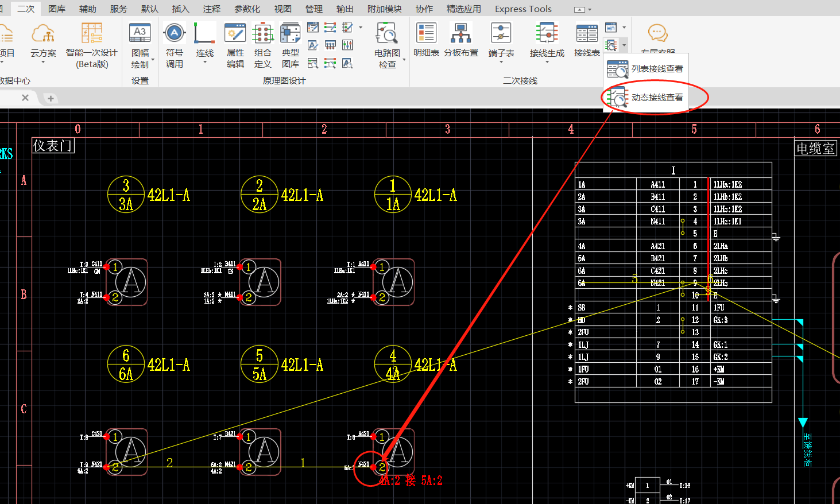The image size is (840, 504).
Task: Click ammeter symbol under 3A label
Action: tap(127, 282)
